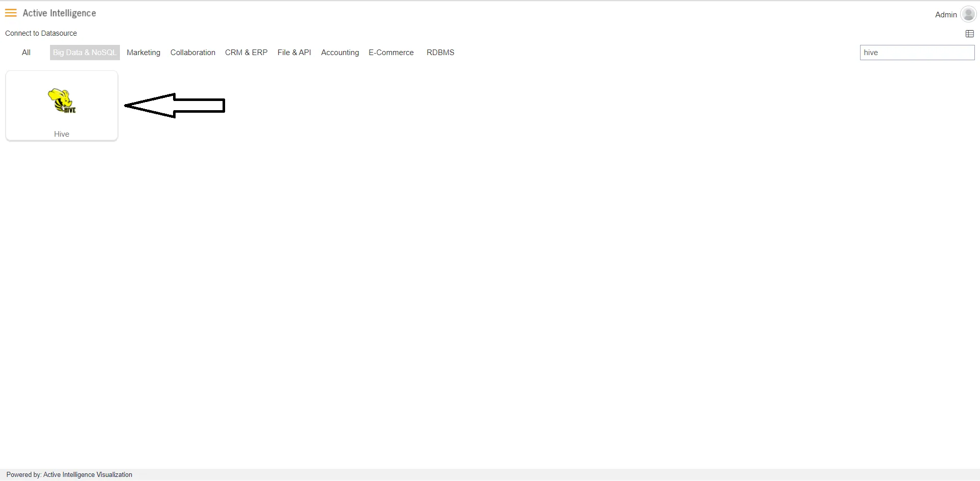Viewport: 980px width, 481px height.
Task: Click the Hive bee logo
Action: click(62, 100)
